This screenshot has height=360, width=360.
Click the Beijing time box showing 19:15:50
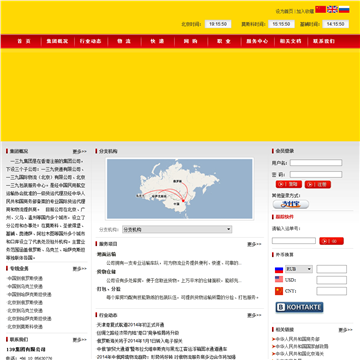[218, 24]
